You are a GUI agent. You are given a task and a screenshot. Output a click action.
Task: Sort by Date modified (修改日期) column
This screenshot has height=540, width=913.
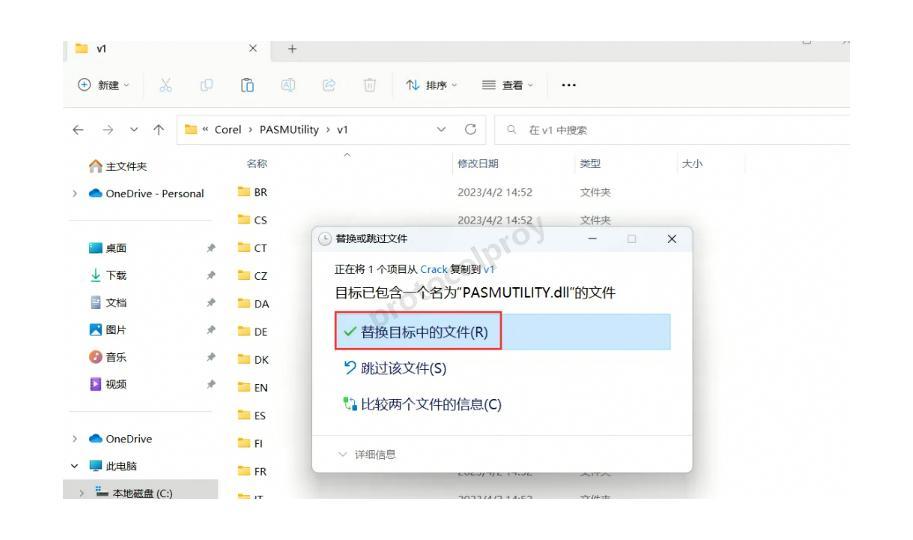pyautogui.click(x=478, y=164)
